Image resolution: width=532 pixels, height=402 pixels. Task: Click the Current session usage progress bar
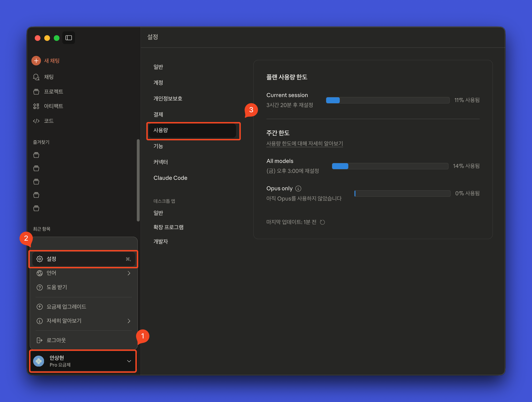click(387, 100)
